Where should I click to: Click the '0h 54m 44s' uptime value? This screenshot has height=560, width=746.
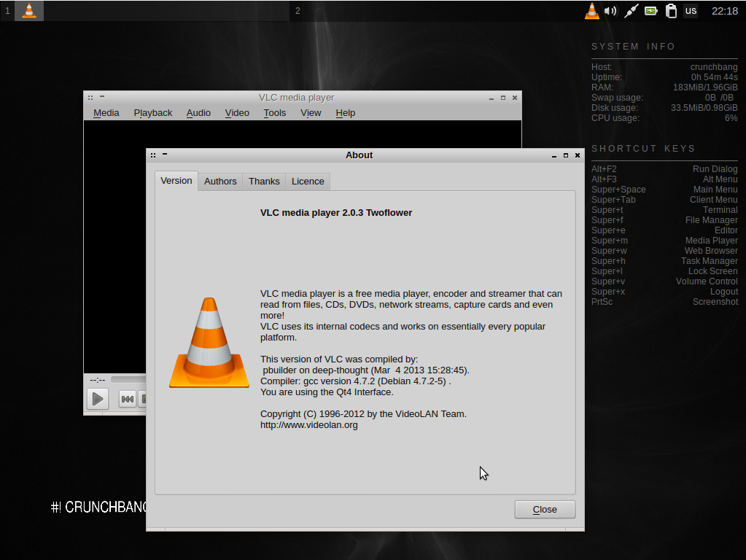pos(715,77)
